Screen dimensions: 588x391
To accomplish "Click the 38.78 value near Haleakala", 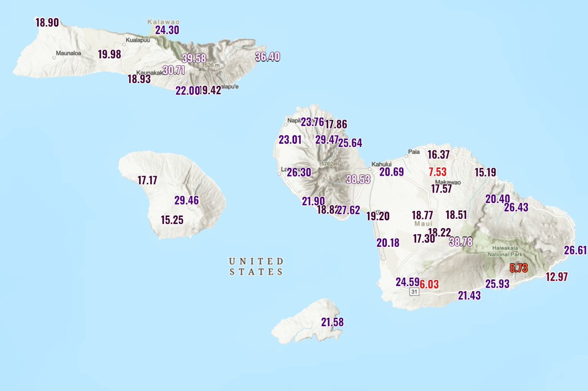I will pyautogui.click(x=461, y=241).
